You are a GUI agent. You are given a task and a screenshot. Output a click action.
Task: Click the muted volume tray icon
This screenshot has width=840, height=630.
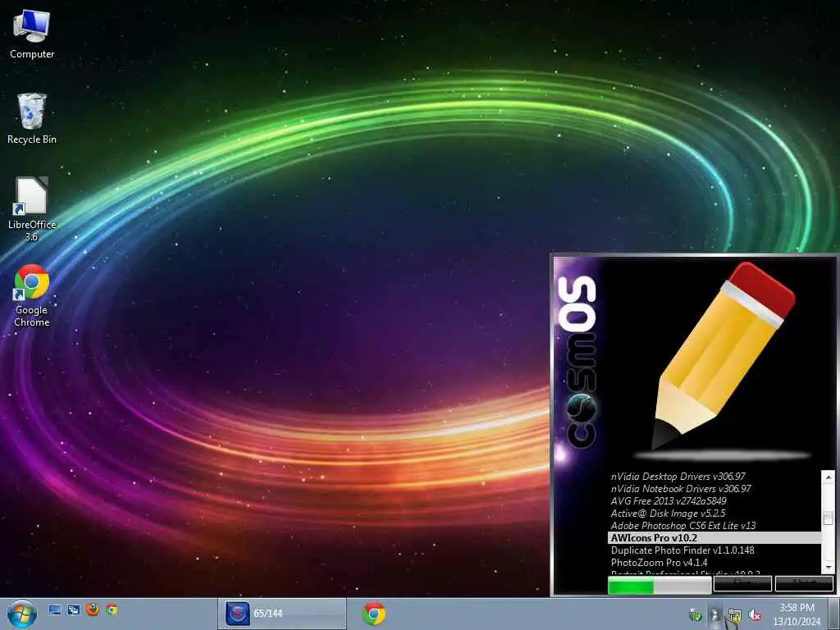point(755,615)
